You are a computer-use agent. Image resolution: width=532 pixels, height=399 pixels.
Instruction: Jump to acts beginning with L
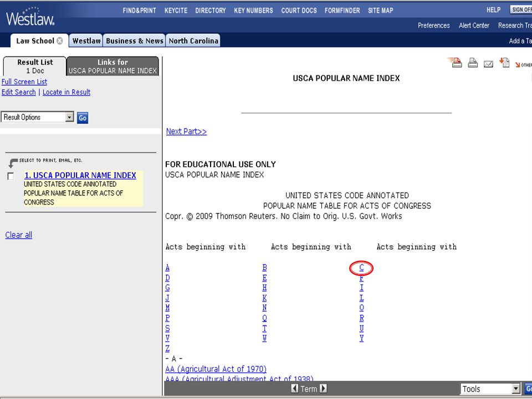coord(361,298)
